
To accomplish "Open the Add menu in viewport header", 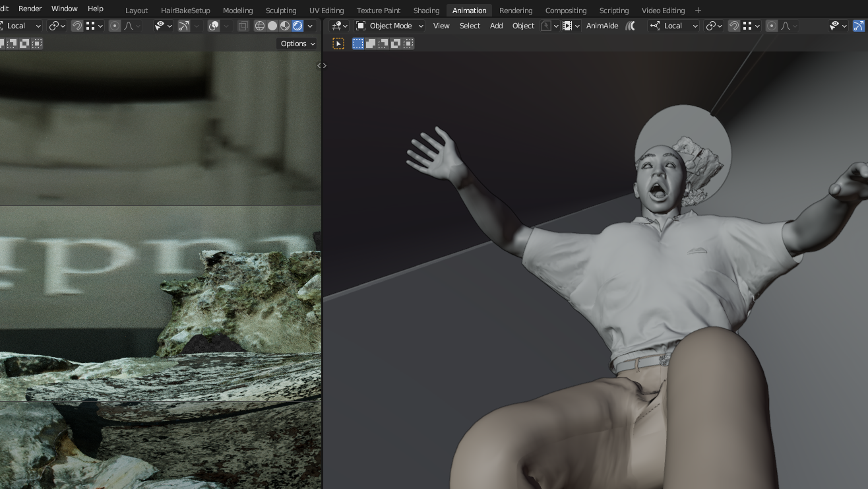I will click(496, 26).
